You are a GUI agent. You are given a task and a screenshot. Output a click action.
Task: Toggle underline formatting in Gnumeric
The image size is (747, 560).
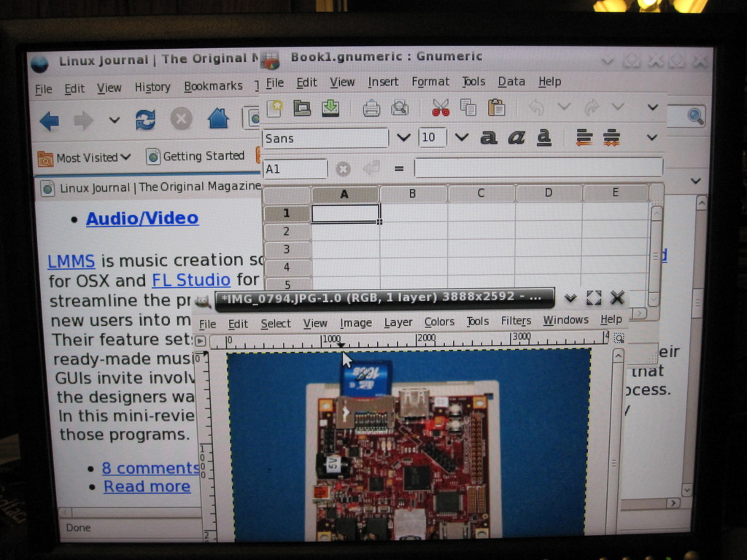543,137
